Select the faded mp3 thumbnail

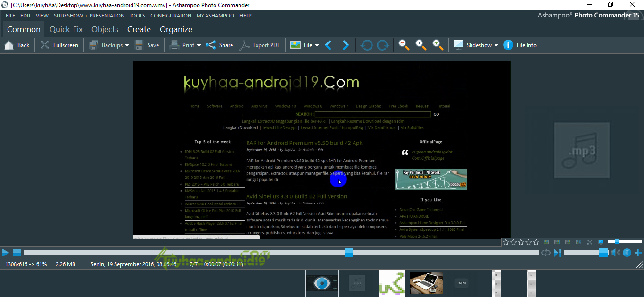click(x=357, y=283)
